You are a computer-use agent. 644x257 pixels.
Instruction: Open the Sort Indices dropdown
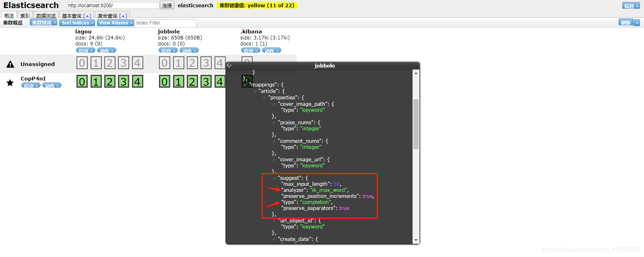[77, 23]
